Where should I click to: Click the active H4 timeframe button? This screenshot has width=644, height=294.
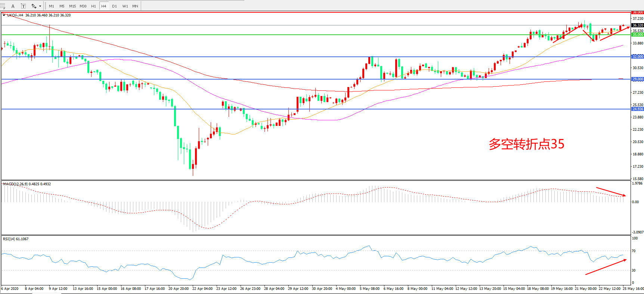pos(104,6)
